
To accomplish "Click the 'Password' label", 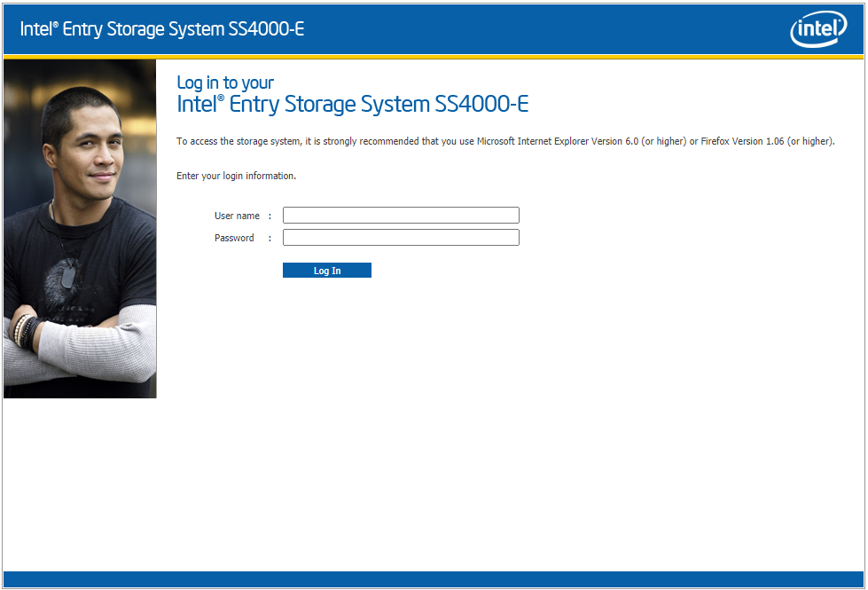I will click(234, 238).
